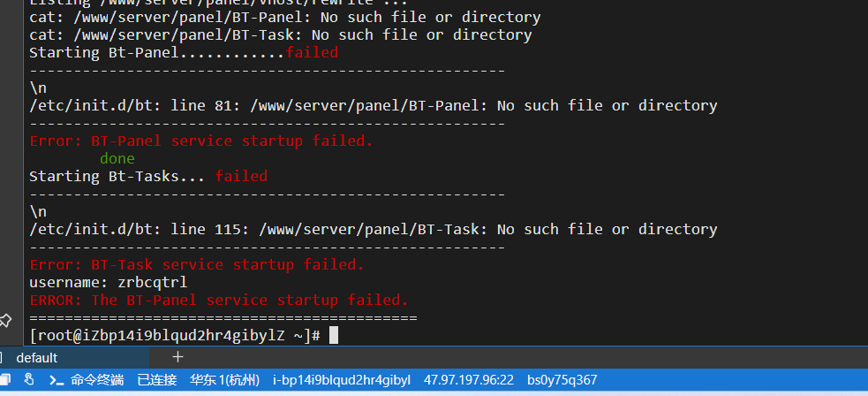Click the 'Starting Bt-Tasks... failed' line

pyautogui.click(x=148, y=177)
